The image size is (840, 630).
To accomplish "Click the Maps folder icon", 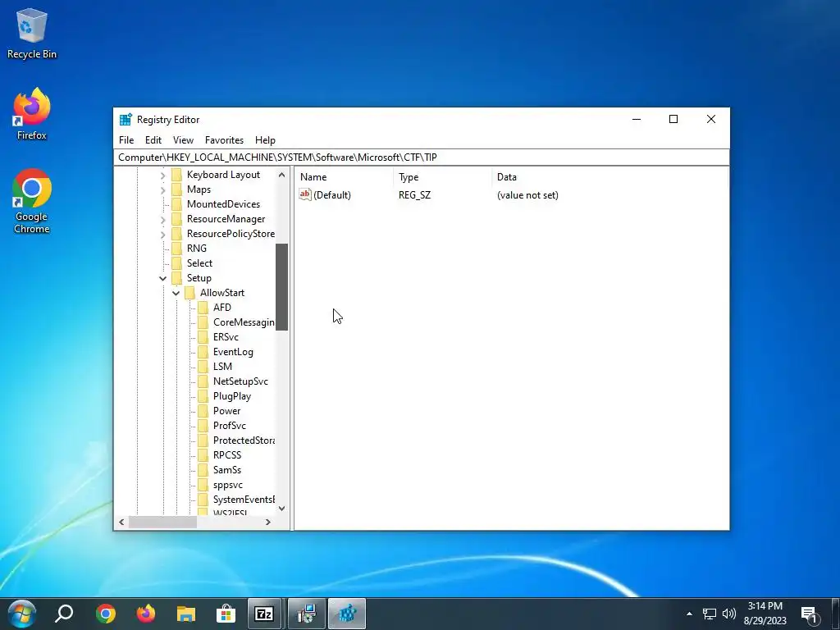I will [177, 189].
